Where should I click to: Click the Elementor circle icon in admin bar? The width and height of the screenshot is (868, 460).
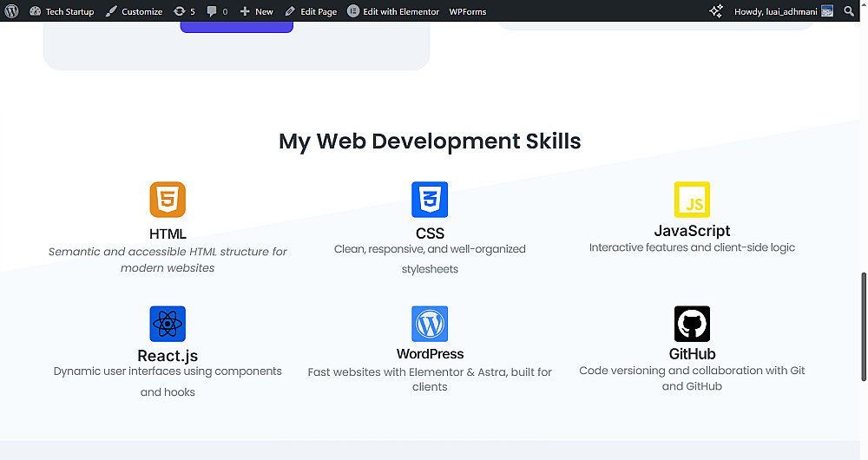(353, 11)
